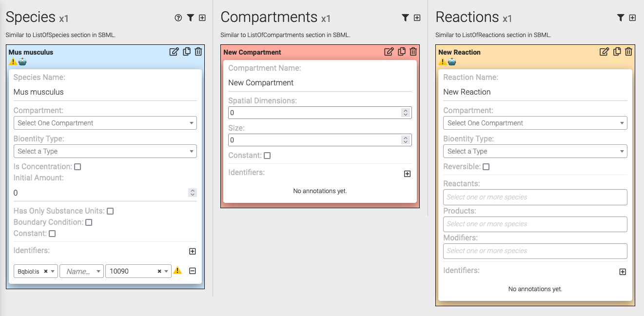
Task: Click the Species Name field Mus musculus
Action: [105, 92]
